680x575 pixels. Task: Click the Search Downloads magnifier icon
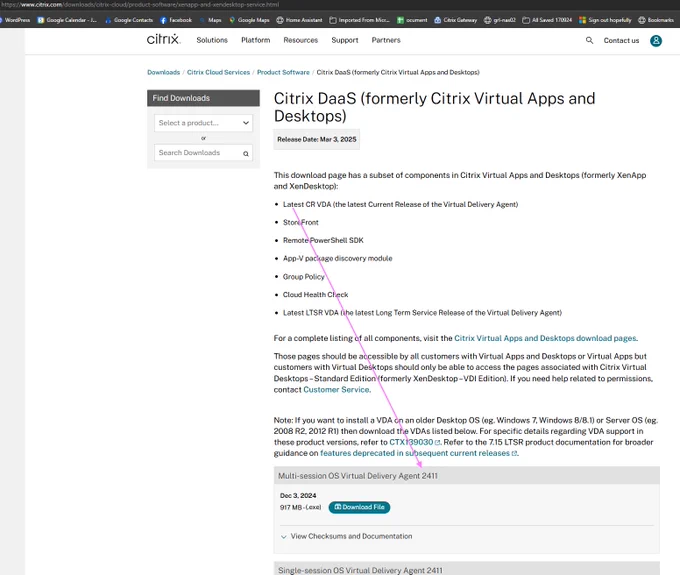coord(245,154)
